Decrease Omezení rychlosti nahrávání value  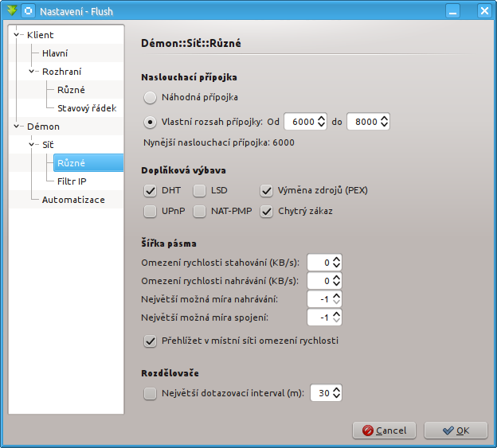point(337,285)
